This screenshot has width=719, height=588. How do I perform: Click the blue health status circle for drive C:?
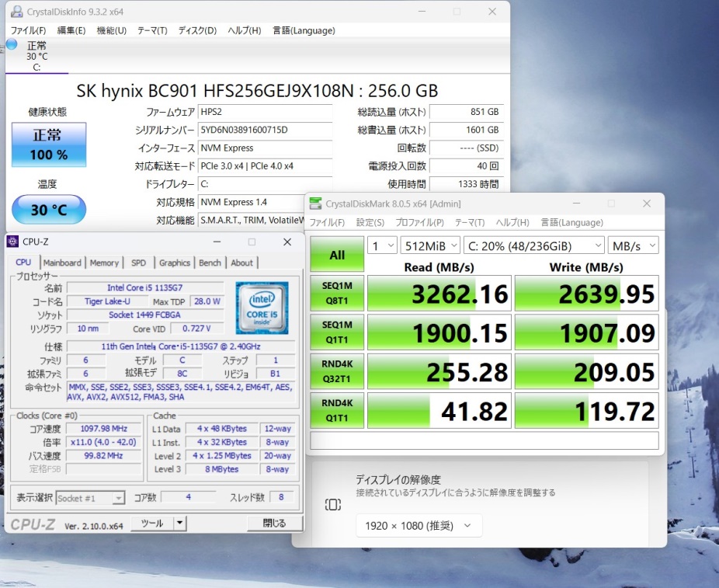(x=12, y=44)
